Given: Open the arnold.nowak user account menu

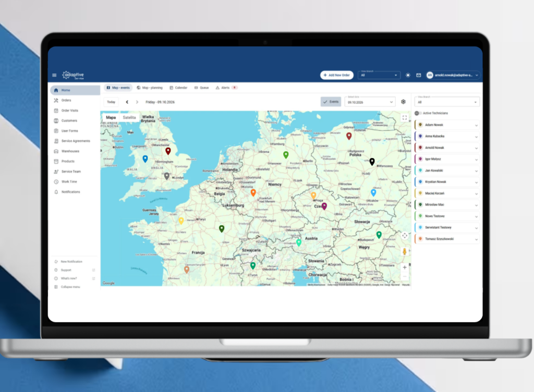Looking at the screenshot, I should tap(453, 75).
